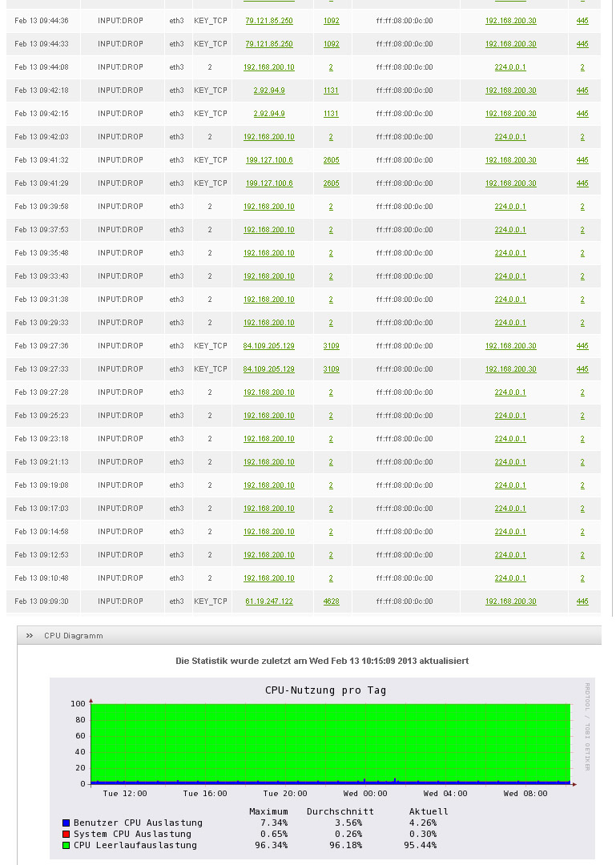Click destination port 445 in 09:44:36 row
The image size is (616, 865).
pos(582,21)
